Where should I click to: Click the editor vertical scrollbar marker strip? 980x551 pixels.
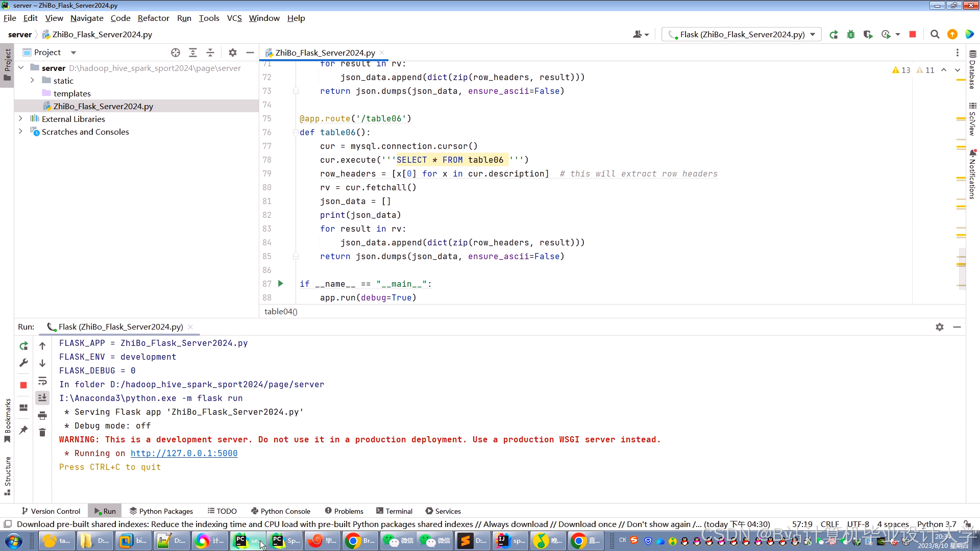tap(961, 204)
